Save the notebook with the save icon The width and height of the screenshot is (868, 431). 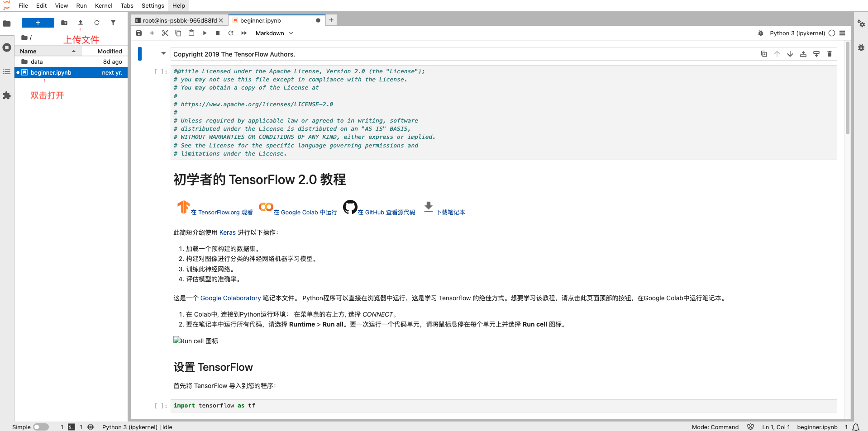click(x=139, y=33)
